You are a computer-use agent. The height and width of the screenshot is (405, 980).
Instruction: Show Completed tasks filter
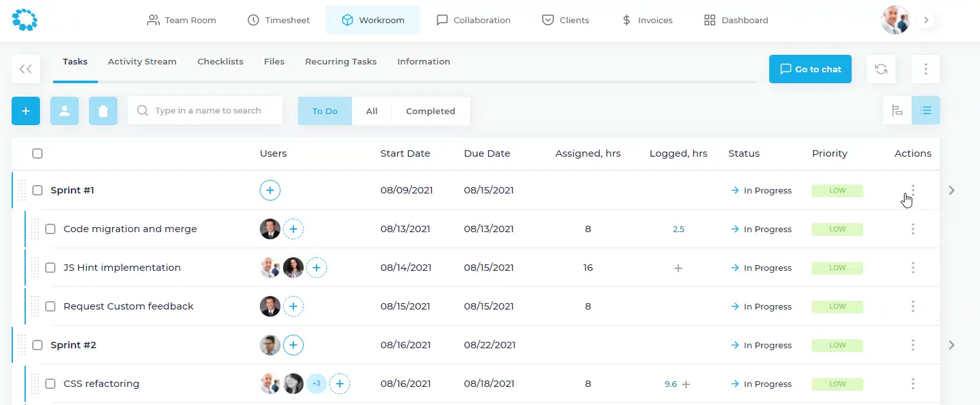click(430, 111)
